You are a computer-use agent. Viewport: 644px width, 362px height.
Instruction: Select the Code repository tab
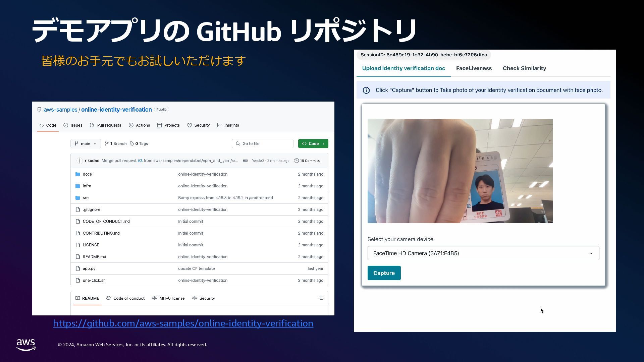[48, 125]
